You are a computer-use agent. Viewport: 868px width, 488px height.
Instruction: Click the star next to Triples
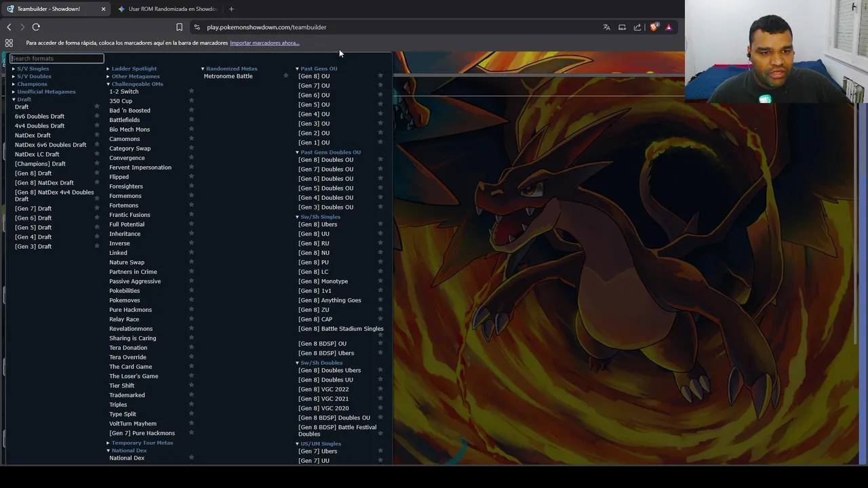coord(191,404)
